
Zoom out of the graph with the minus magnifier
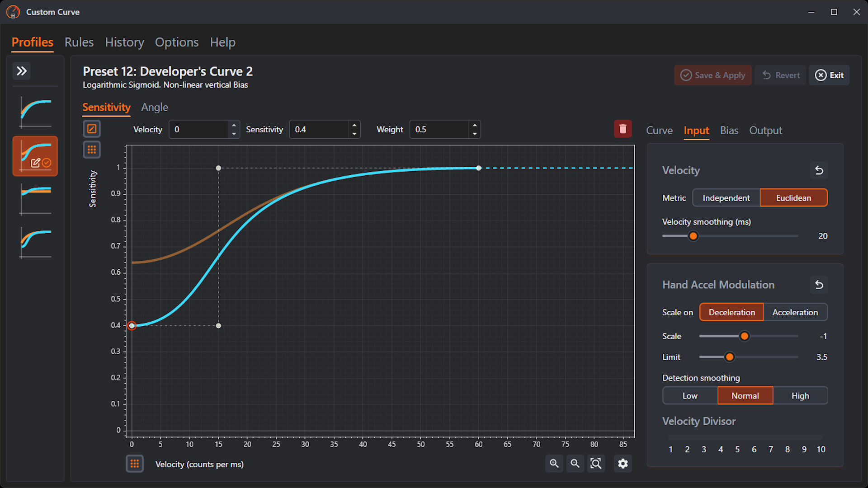pyautogui.click(x=575, y=464)
